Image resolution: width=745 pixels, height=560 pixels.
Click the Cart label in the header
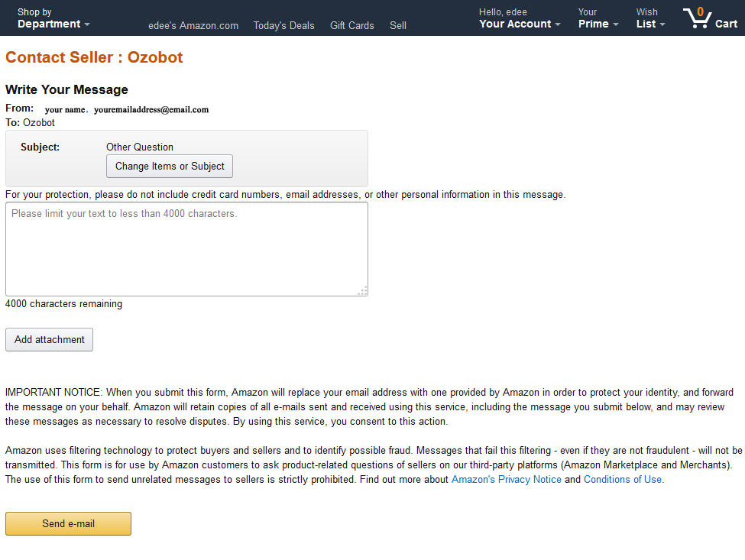click(x=726, y=24)
